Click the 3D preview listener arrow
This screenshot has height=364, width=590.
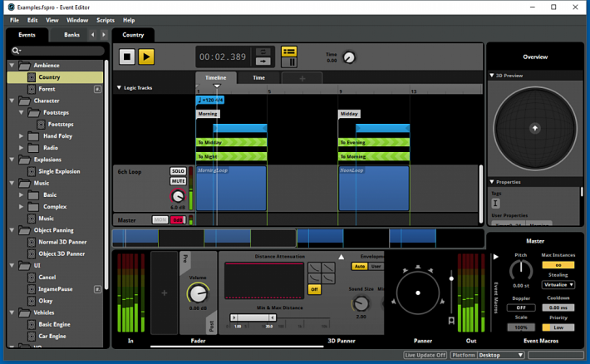[534, 128]
